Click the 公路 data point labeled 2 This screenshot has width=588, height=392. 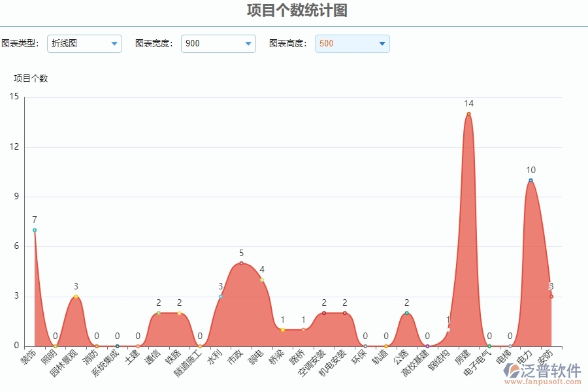(408, 314)
